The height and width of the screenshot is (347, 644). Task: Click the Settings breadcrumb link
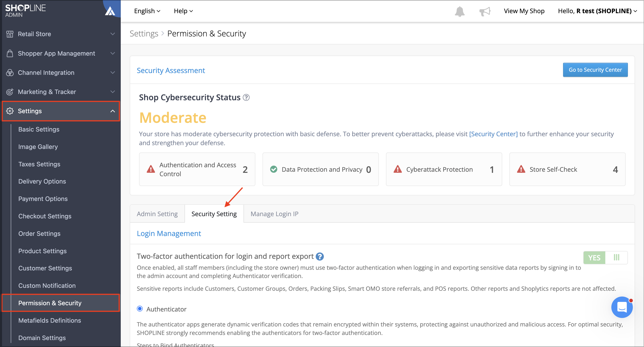pyautogui.click(x=144, y=34)
